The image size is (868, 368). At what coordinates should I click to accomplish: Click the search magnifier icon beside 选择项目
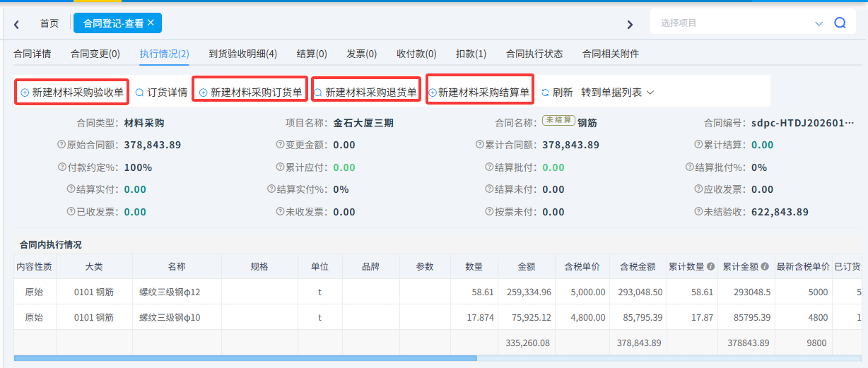[x=840, y=23]
